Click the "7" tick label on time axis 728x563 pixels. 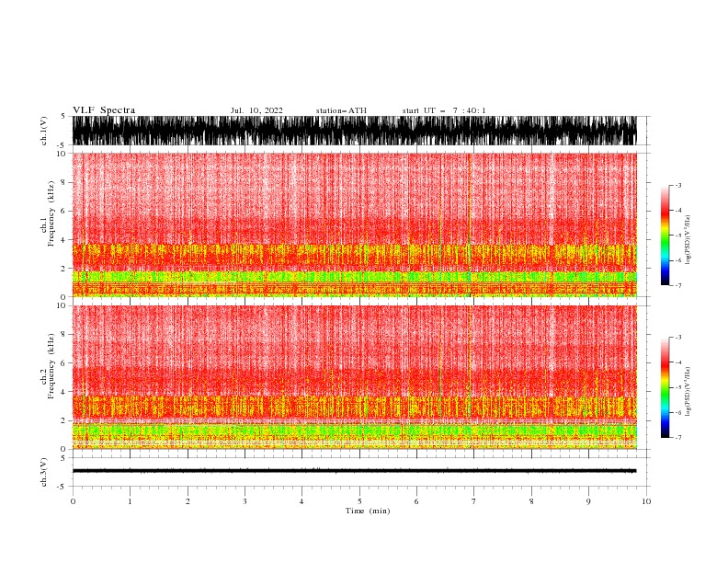click(474, 501)
